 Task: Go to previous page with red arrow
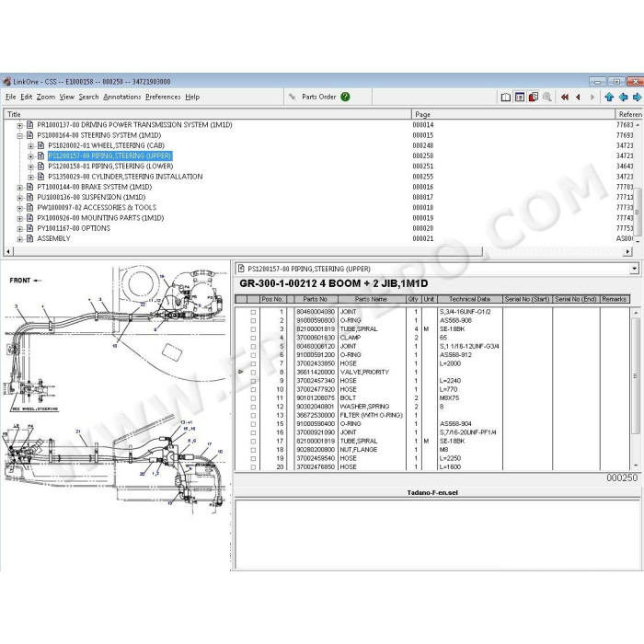(x=579, y=97)
